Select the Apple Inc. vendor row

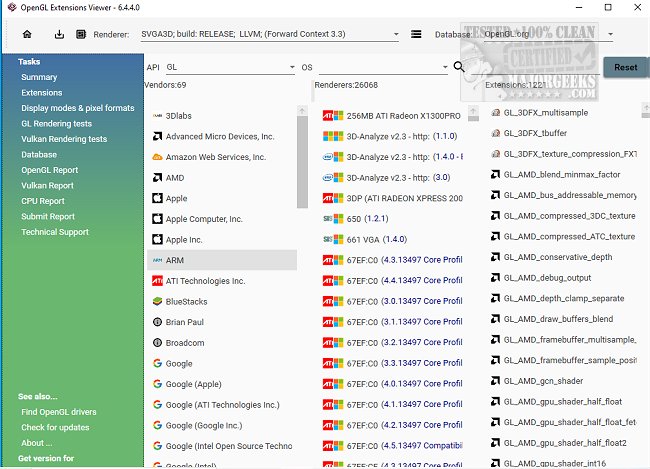click(222, 239)
